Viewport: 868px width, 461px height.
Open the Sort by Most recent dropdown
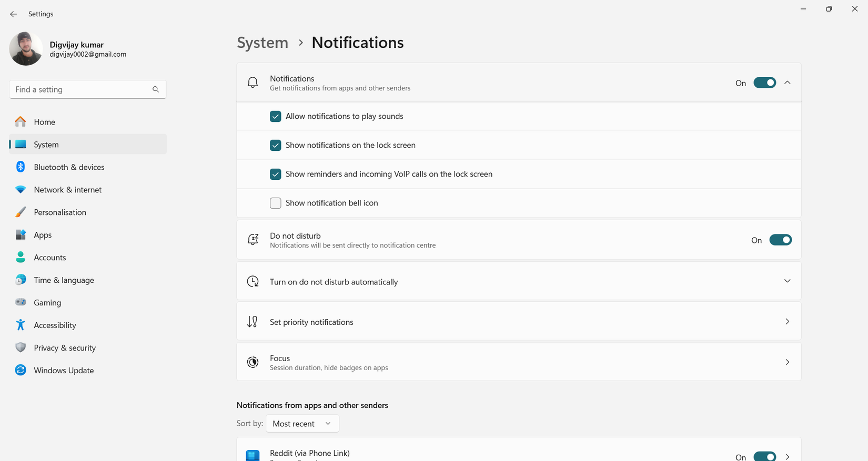(x=302, y=424)
